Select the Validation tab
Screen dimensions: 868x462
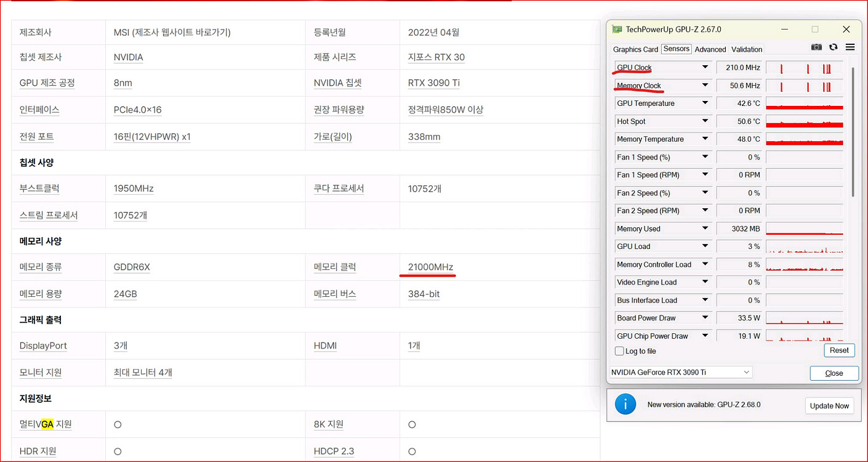click(x=747, y=49)
